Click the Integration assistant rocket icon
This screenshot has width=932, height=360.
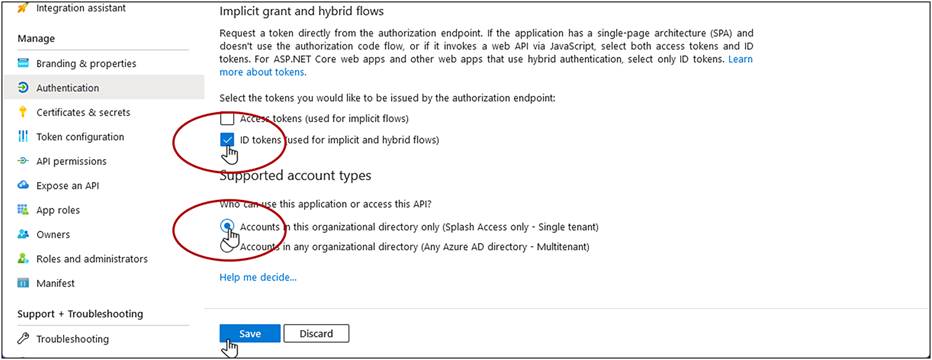(23, 8)
